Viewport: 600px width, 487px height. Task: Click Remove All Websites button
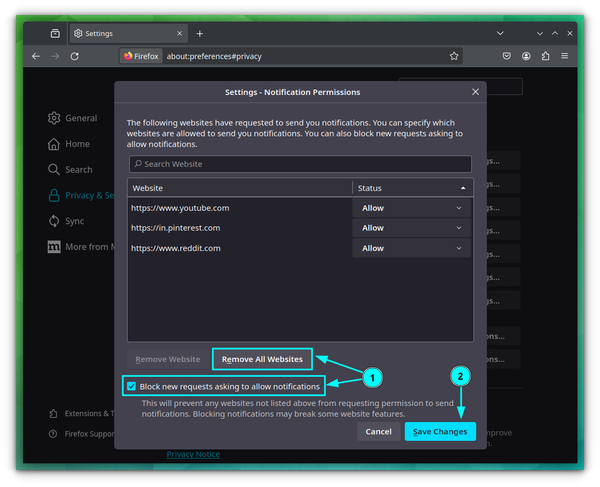pyautogui.click(x=262, y=359)
